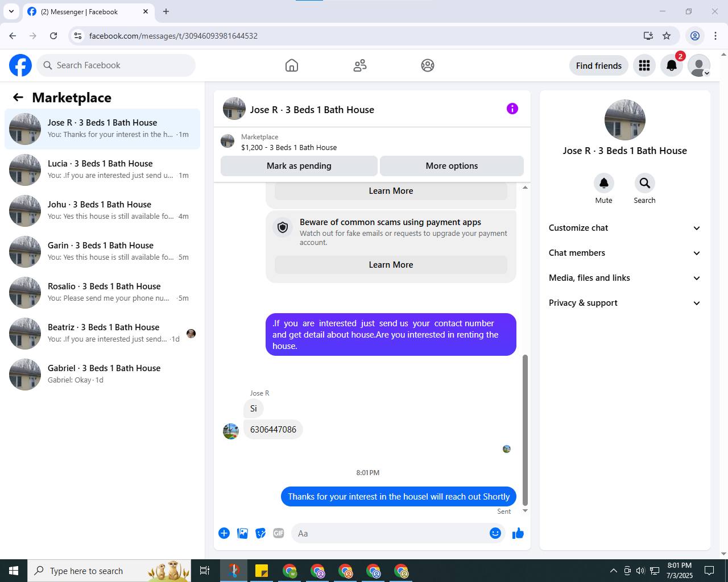Click the Jose R house photo in right panel
Viewport: 728px width, 582px height.
[625, 120]
